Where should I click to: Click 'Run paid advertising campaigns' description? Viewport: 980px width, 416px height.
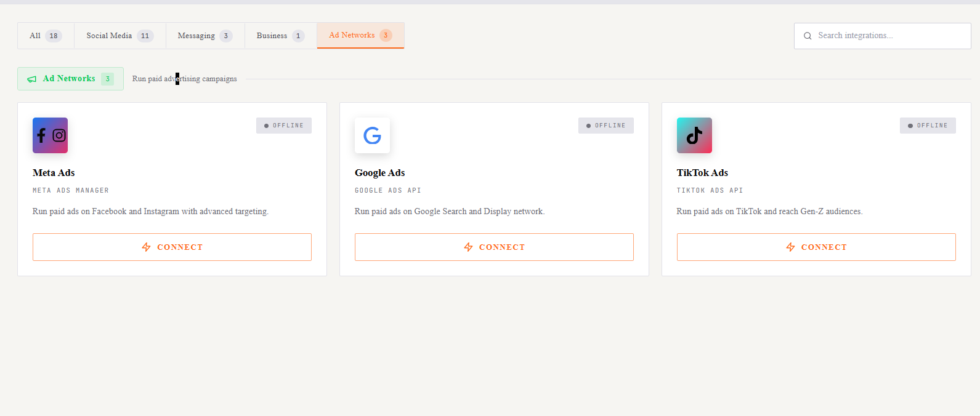click(x=185, y=79)
